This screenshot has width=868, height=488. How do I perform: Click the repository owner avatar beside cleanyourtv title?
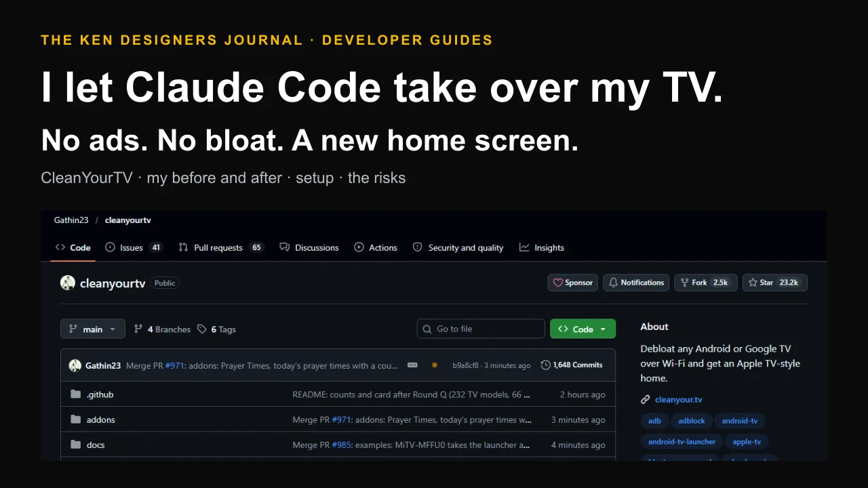pos(68,283)
